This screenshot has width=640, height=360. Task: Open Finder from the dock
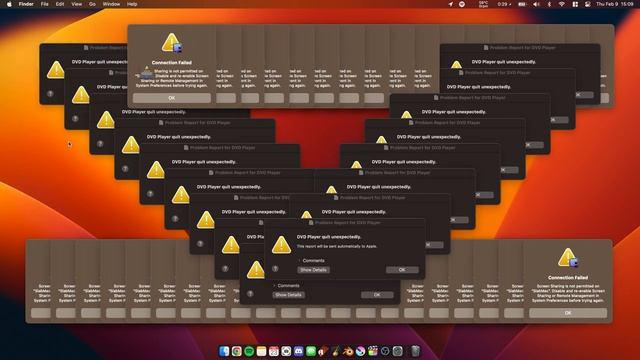(224, 351)
